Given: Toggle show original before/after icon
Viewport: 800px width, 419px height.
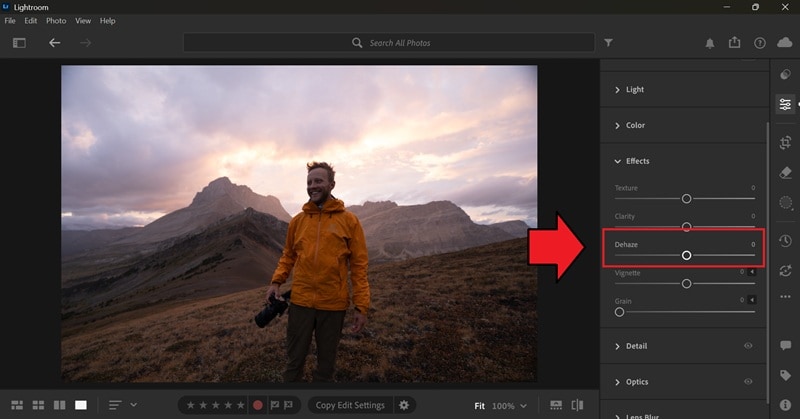Looking at the screenshot, I should pos(578,405).
